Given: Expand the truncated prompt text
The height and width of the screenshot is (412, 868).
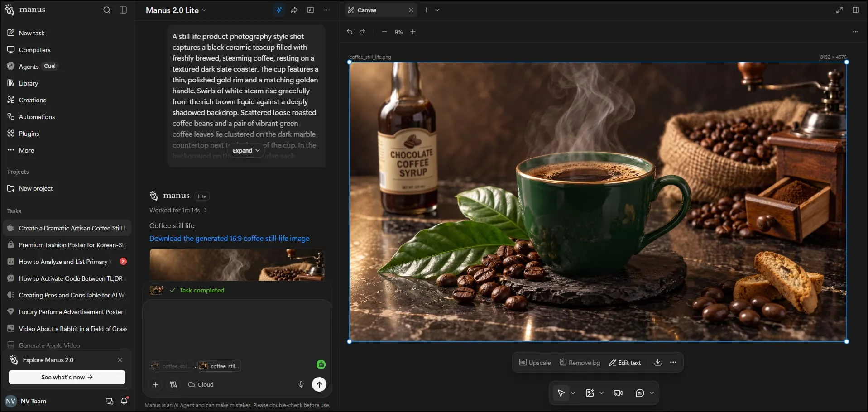Looking at the screenshot, I should pyautogui.click(x=246, y=150).
